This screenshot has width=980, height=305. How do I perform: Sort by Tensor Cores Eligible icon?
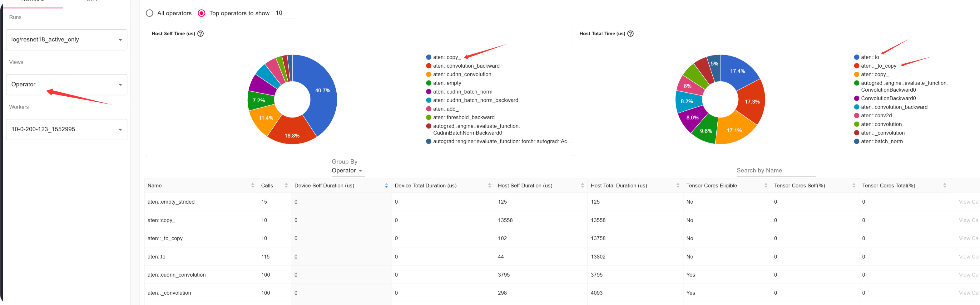pos(765,185)
